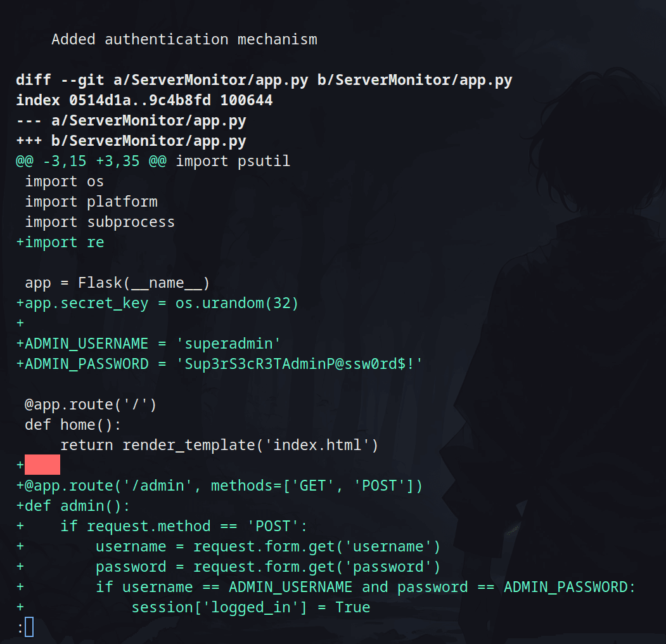Click the '@@ -3,15 +3,35 @@' hunk header

pyautogui.click(x=91, y=162)
